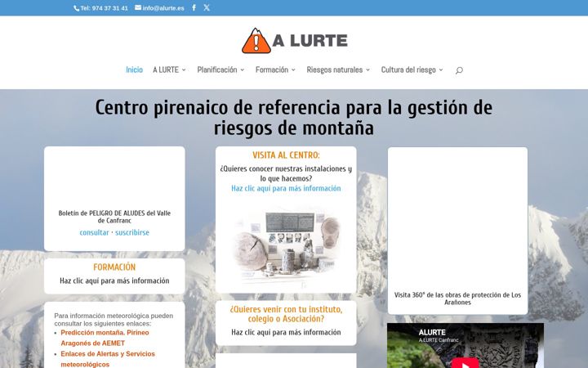Click ¿Quieres conocer nuestras instalaciones text
The height and width of the screenshot is (368, 588).
click(286, 173)
